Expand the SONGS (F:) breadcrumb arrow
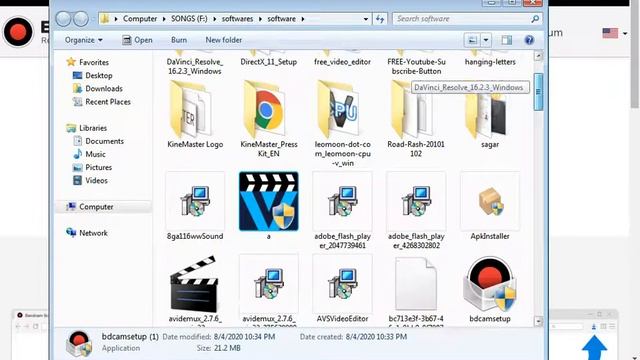This screenshot has height=360, width=640. point(215,19)
